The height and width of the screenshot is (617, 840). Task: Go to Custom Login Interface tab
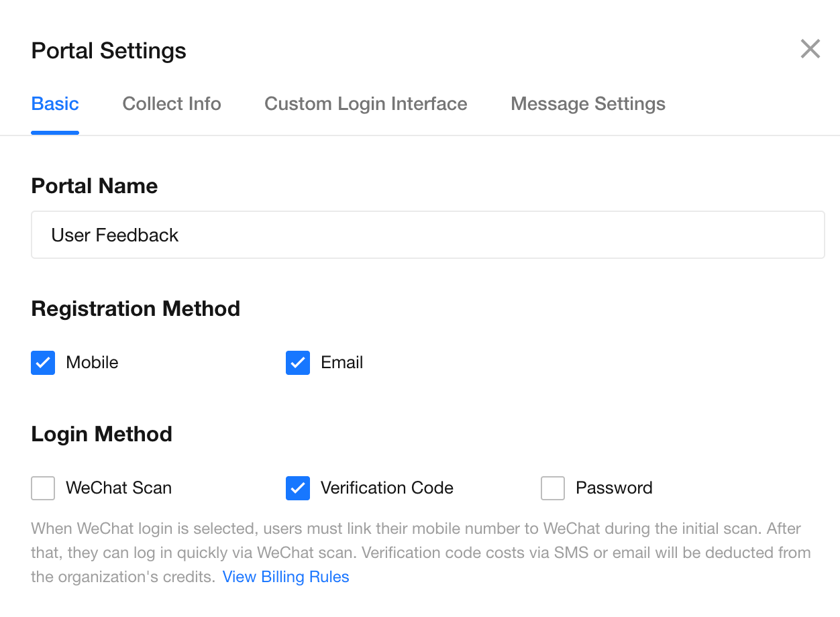coord(366,104)
